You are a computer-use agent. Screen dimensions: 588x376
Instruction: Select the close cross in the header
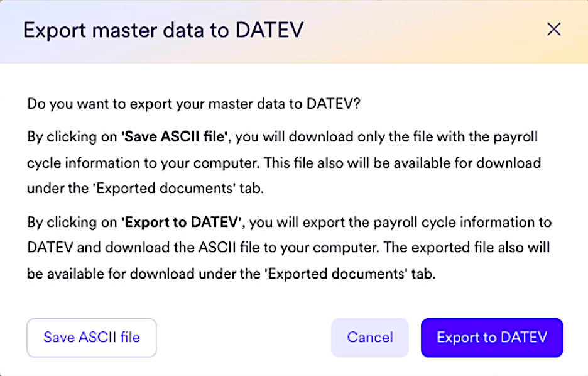tap(553, 29)
